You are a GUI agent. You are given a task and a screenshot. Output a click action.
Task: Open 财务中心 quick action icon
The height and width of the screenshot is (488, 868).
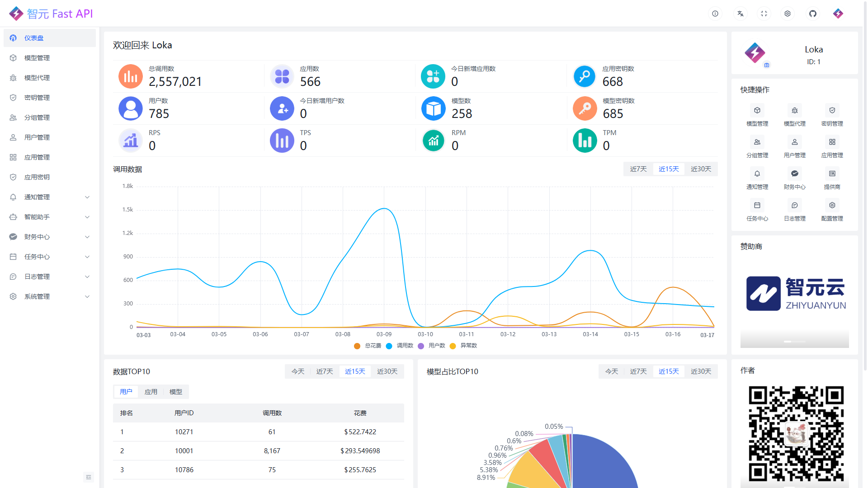794,174
